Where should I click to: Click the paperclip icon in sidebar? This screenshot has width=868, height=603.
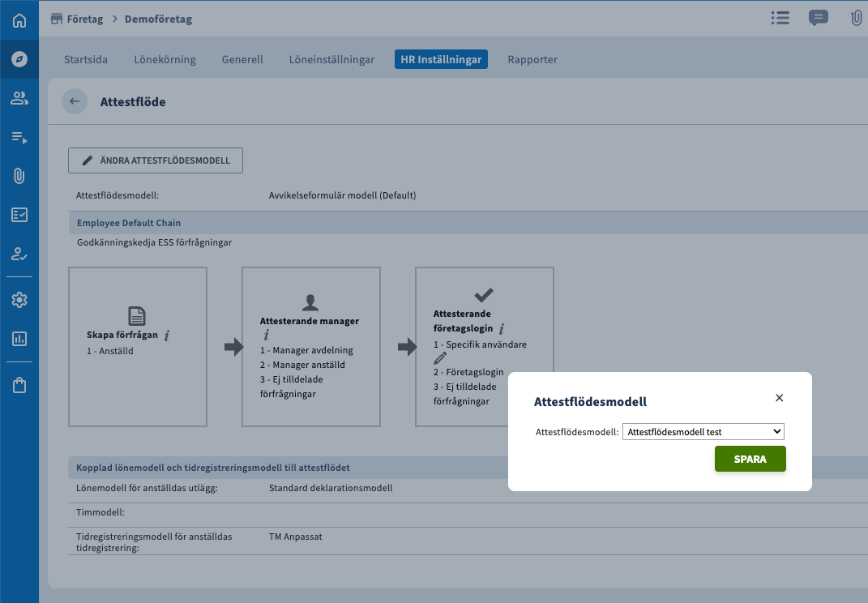19,176
